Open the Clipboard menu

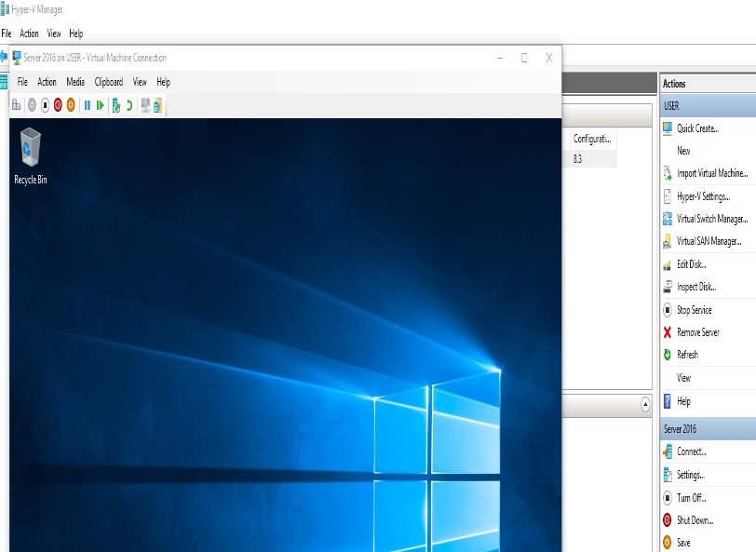point(109,82)
